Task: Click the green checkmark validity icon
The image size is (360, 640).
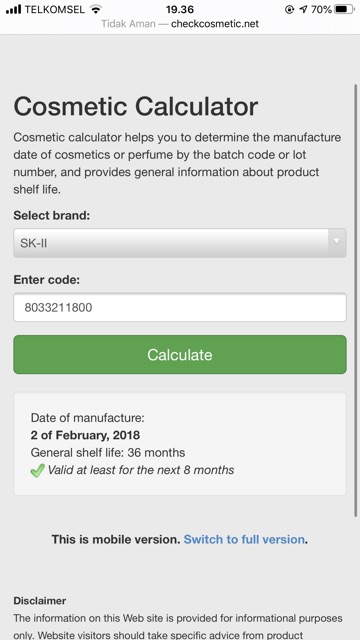Action: click(38, 471)
